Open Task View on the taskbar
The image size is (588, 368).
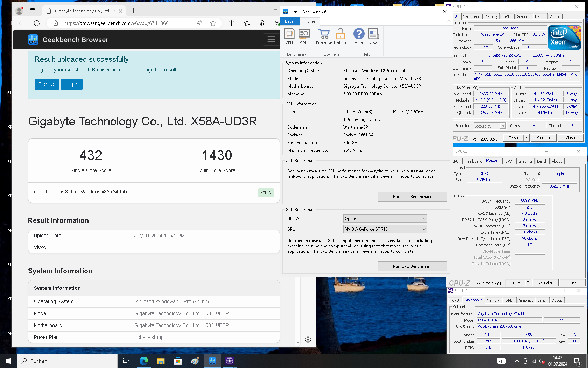[x=126, y=361]
